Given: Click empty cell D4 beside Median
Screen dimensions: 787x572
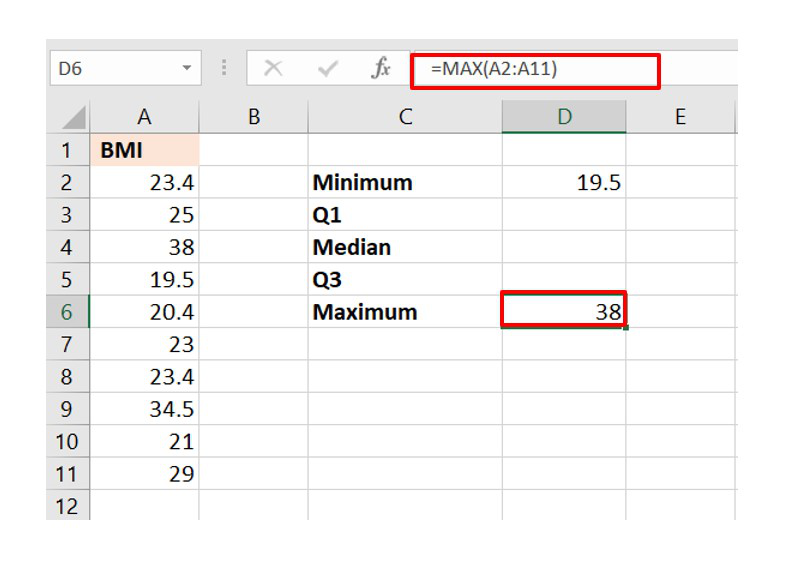Looking at the screenshot, I should pyautogui.click(x=564, y=247).
